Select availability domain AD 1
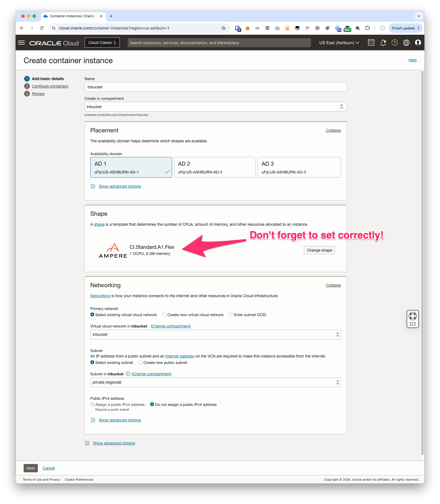Screen dimensions: 440x504 click(x=131, y=167)
